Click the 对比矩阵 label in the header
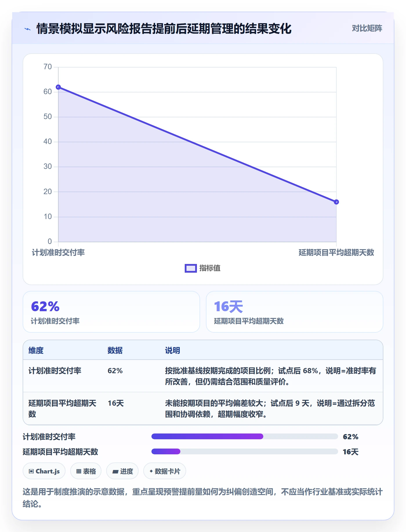This screenshot has width=406, height=532. (x=367, y=28)
